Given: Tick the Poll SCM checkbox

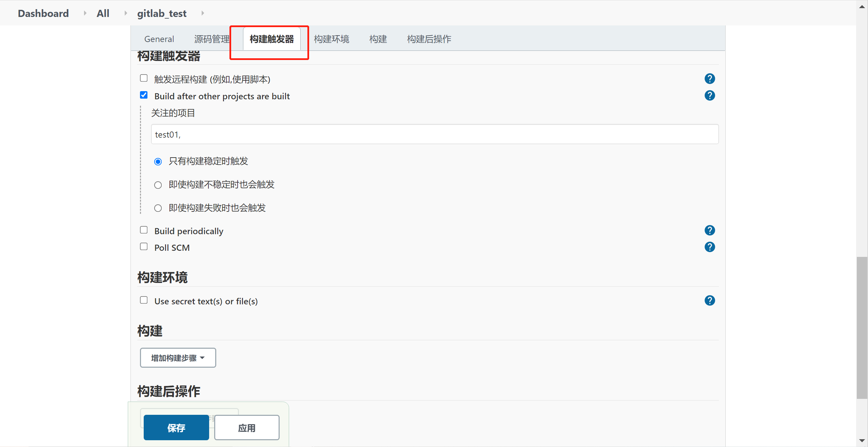Looking at the screenshot, I should pos(144,247).
